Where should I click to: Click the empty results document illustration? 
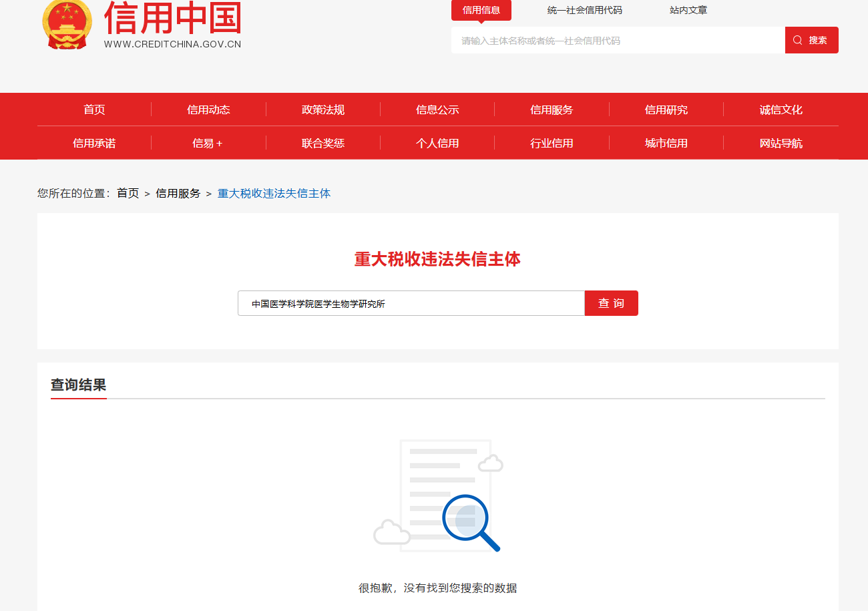pos(437,496)
